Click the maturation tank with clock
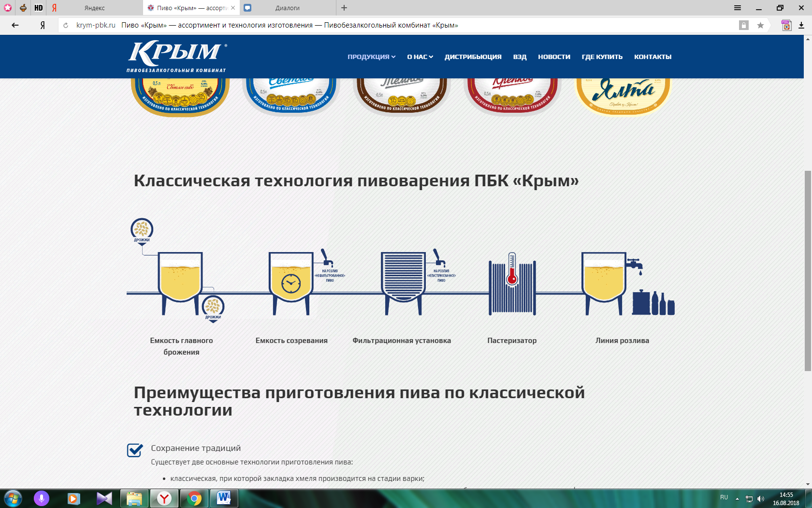812x508 pixels. tap(291, 283)
